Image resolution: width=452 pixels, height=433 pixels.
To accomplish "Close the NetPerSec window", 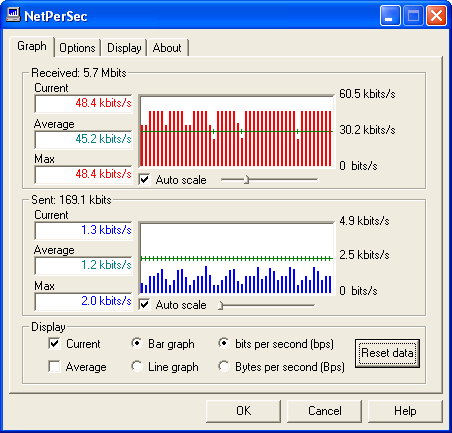I will pos(436,16).
